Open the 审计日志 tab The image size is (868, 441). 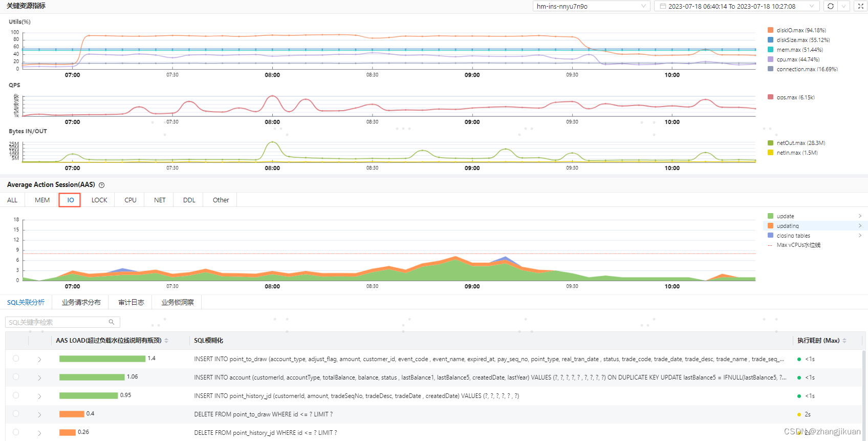(x=131, y=302)
